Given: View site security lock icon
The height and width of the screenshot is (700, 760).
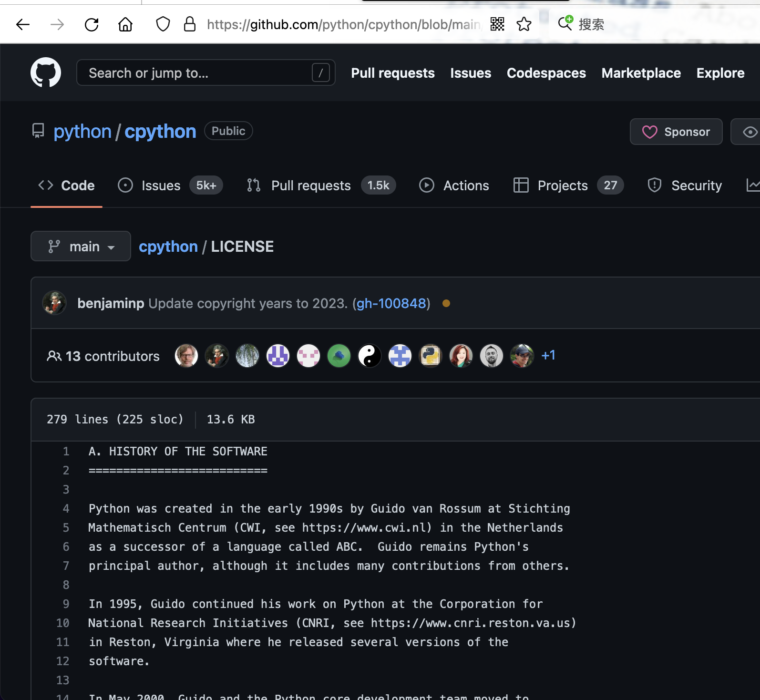Looking at the screenshot, I should pyautogui.click(x=190, y=24).
